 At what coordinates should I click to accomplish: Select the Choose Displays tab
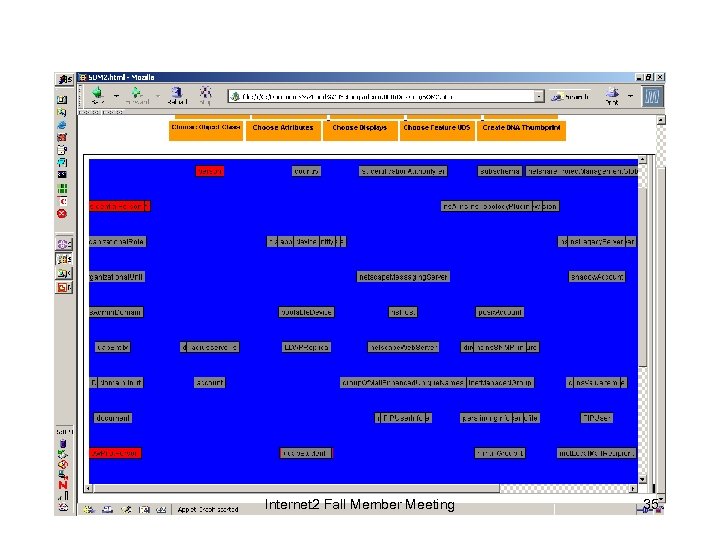360,129
